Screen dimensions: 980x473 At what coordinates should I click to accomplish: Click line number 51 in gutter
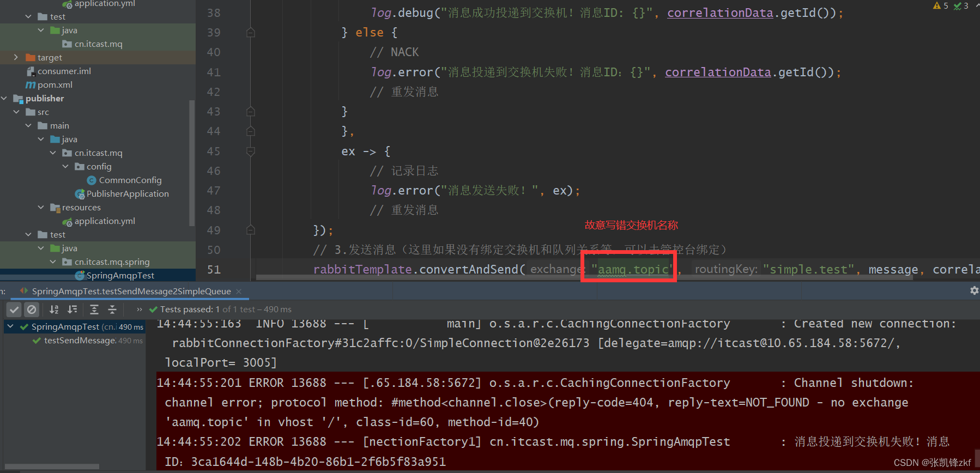(214, 269)
